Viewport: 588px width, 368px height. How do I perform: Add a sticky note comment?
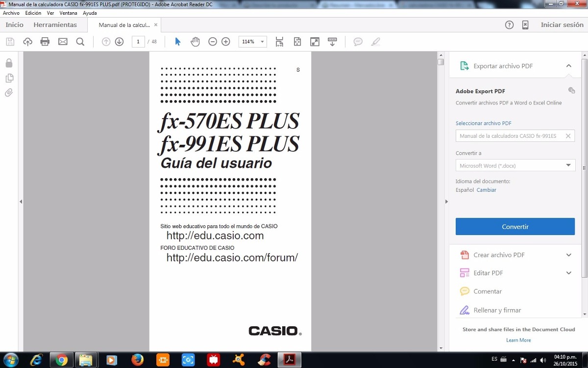358,42
